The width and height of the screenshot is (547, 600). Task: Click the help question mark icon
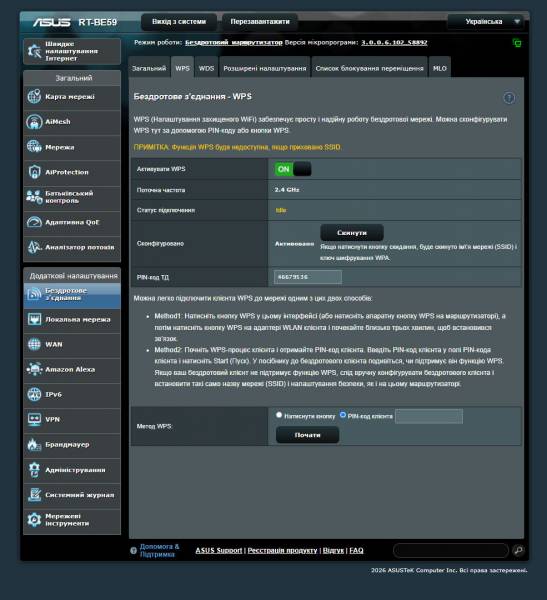click(x=509, y=98)
